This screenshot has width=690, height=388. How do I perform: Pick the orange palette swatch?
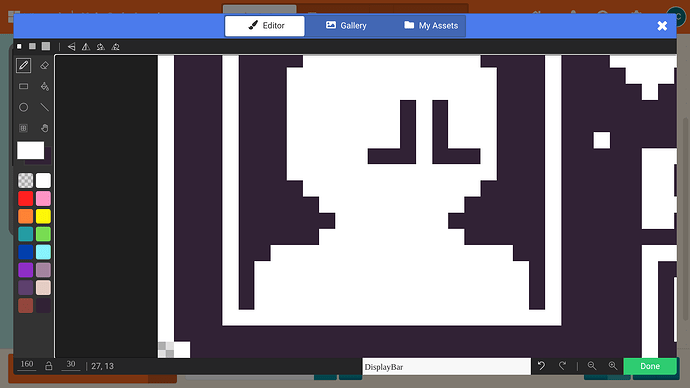[26, 216]
